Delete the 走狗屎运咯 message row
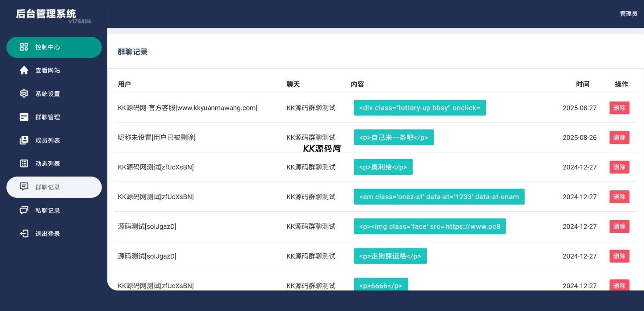This screenshot has height=311, width=644. (619, 256)
